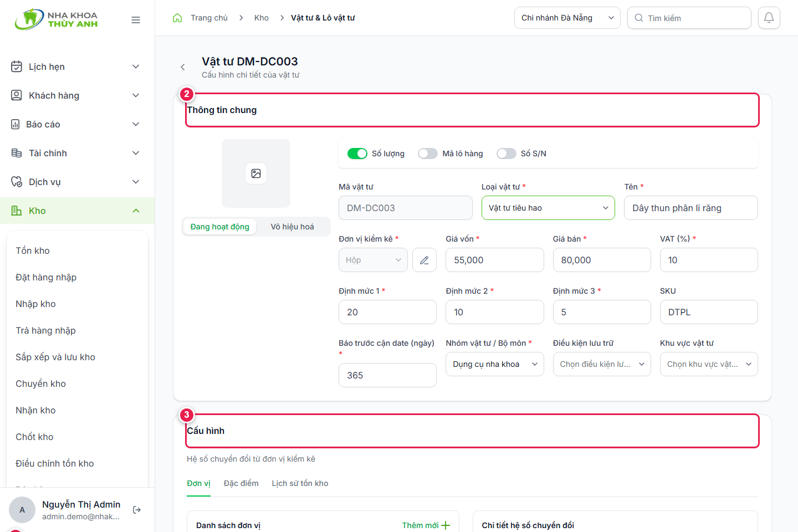Select Đang hoạt động status
Viewport: 798px width, 532px height.
[x=220, y=227]
